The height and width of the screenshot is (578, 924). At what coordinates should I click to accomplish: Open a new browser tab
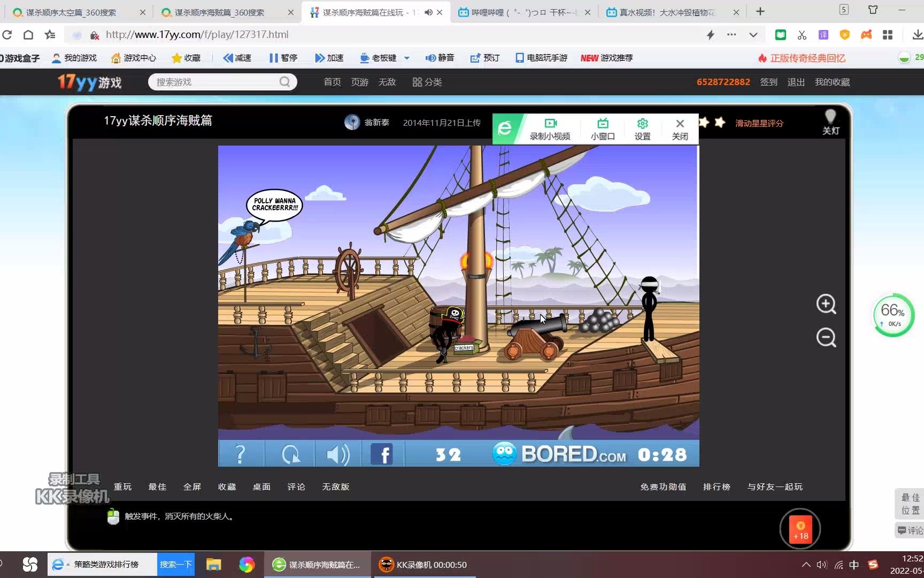click(760, 11)
